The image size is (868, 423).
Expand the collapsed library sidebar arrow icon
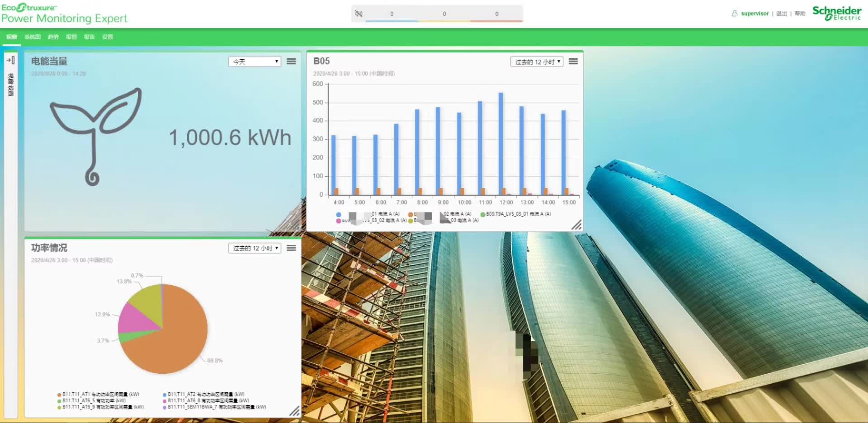coord(10,60)
